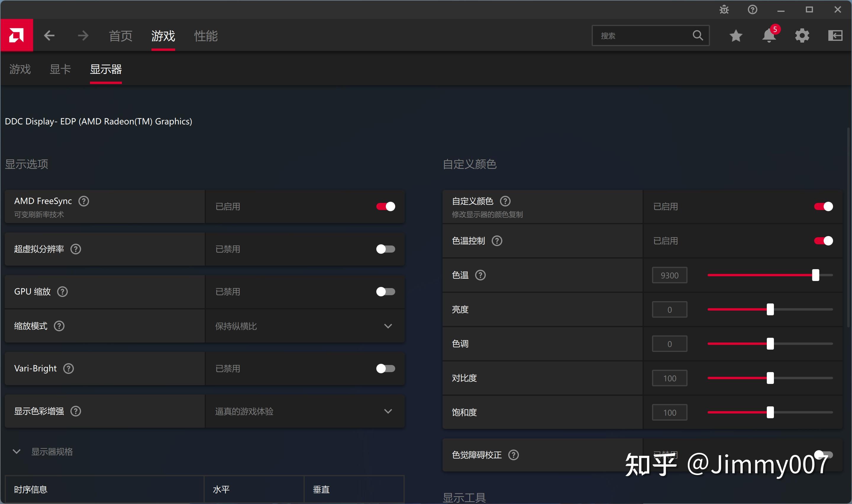852x504 pixels.
Task: Click the 亮度 slider handle
Action: tap(770, 309)
